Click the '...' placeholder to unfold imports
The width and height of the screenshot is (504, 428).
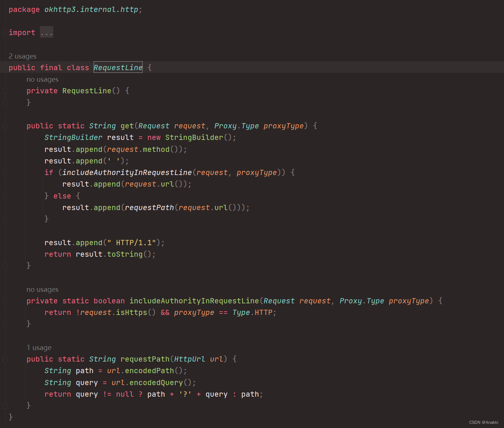(x=46, y=32)
